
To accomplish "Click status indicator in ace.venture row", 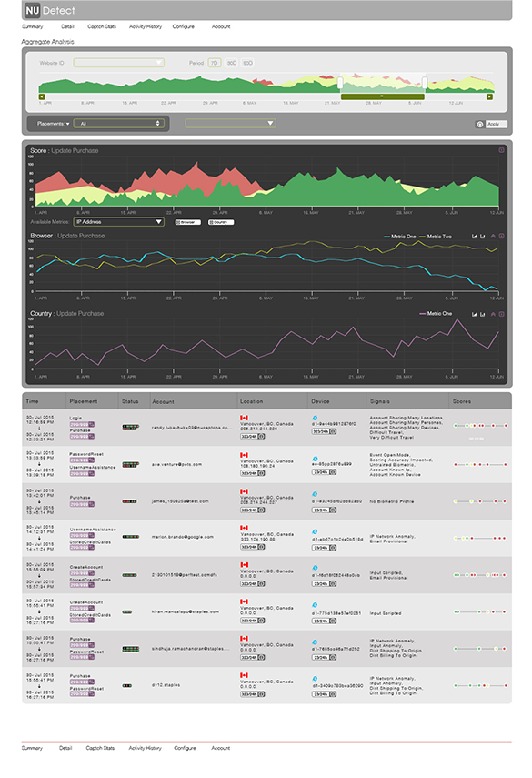I will tap(131, 464).
